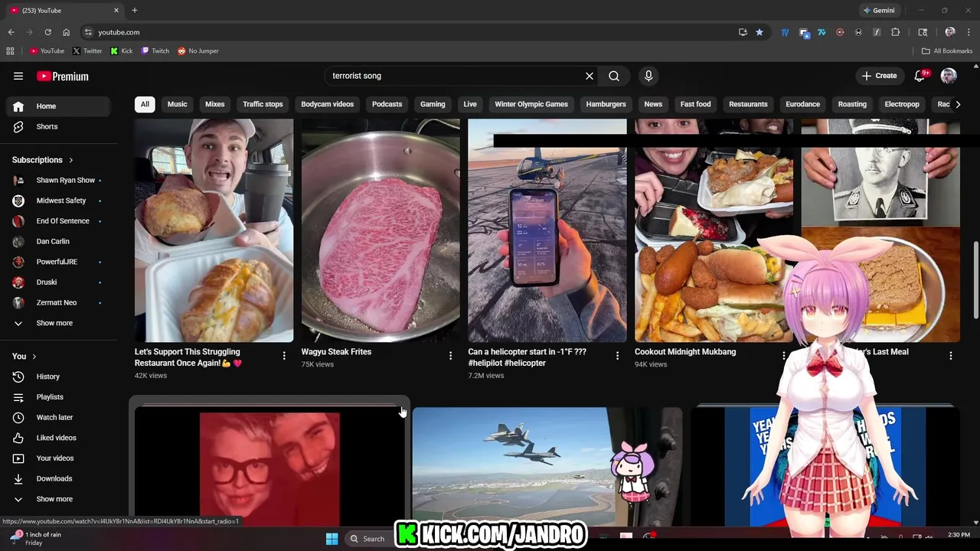Open Chrome extensions puzzle icon
The image size is (980, 551).
(x=895, y=32)
